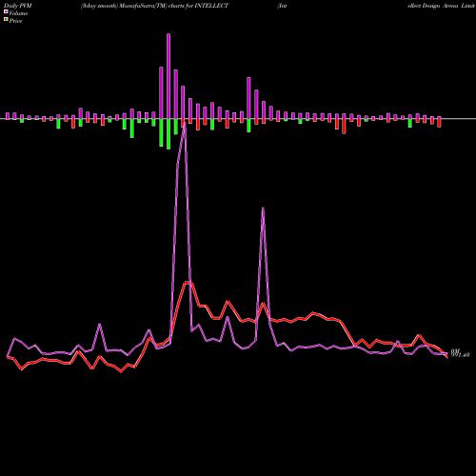476x476 pixels.
Task: Click the tallest magenta volume bar
Action: point(169,76)
